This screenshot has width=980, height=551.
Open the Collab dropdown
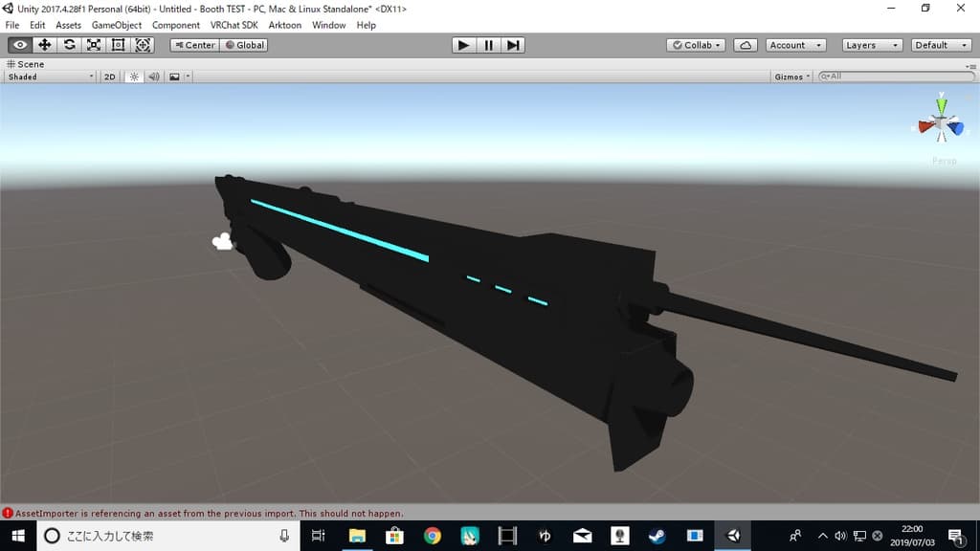696,45
